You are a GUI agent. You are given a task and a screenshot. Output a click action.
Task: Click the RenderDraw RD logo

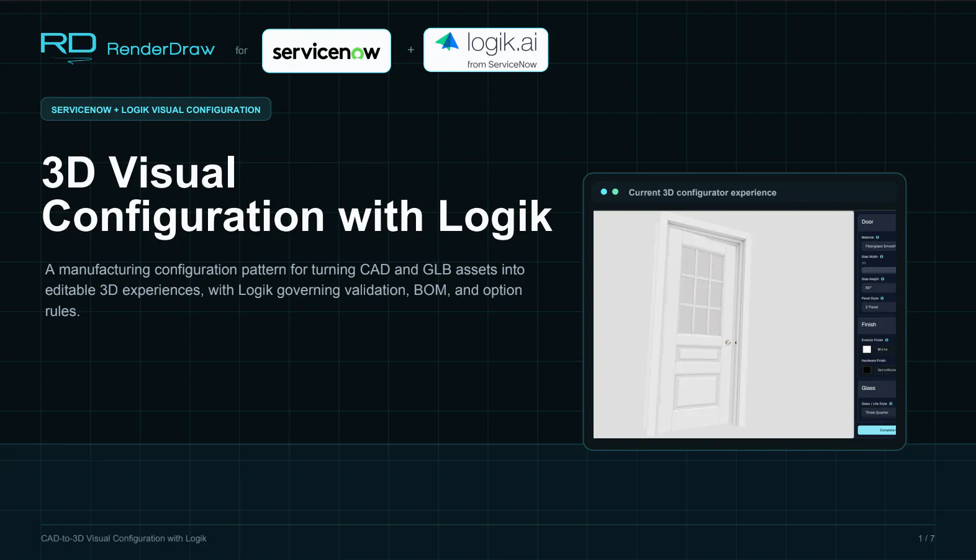click(x=68, y=48)
